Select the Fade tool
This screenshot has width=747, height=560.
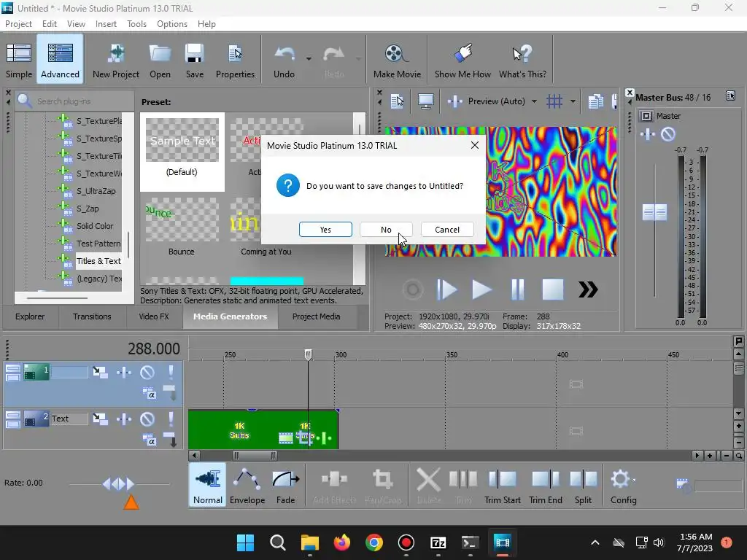coord(285,486)
